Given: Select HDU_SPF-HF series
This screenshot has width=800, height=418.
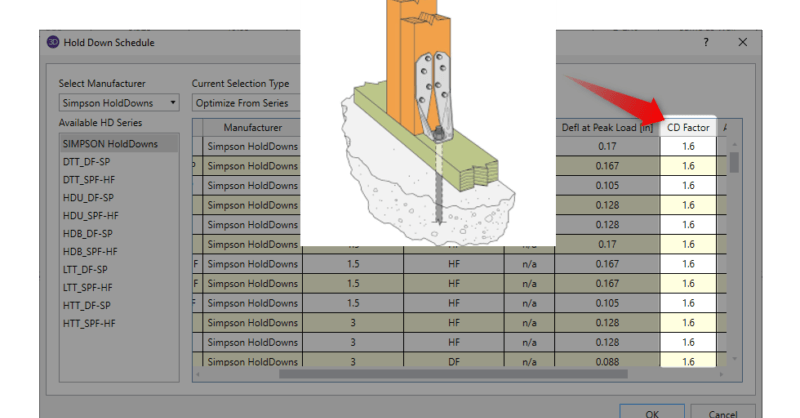Looking at the screenshot, I should [90, 215].
